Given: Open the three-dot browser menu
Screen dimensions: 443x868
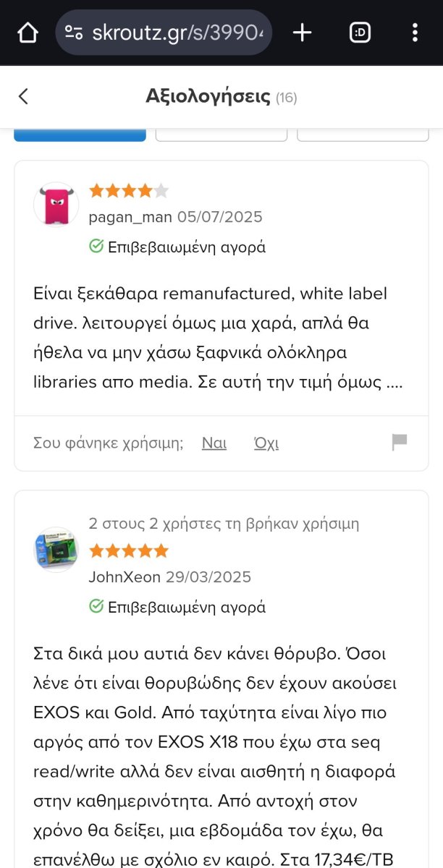Looking at the screenshot, I should (415, 32).
